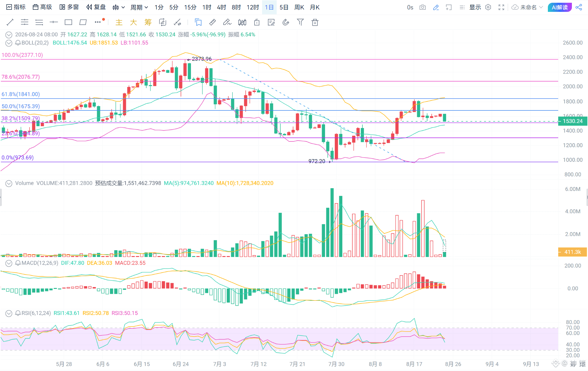
Task: Select the 12时 timeframe
Action: point(253,7)
